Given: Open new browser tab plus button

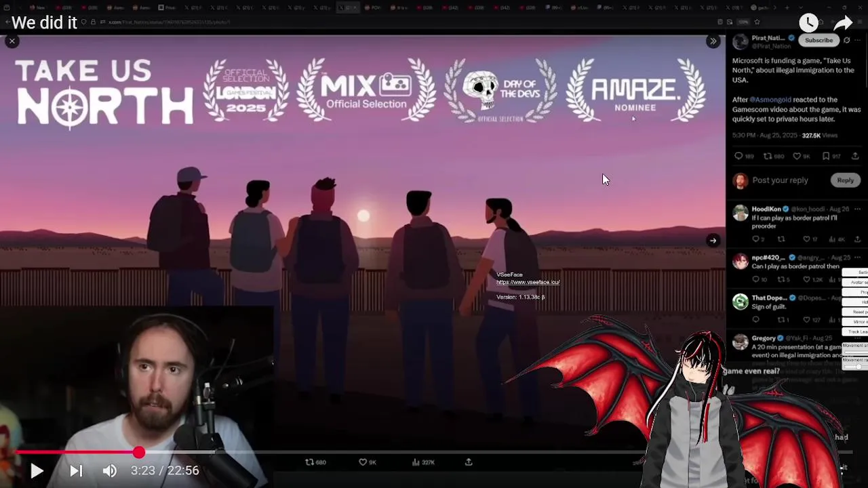Looking at the screenshot, I should 787,7.
